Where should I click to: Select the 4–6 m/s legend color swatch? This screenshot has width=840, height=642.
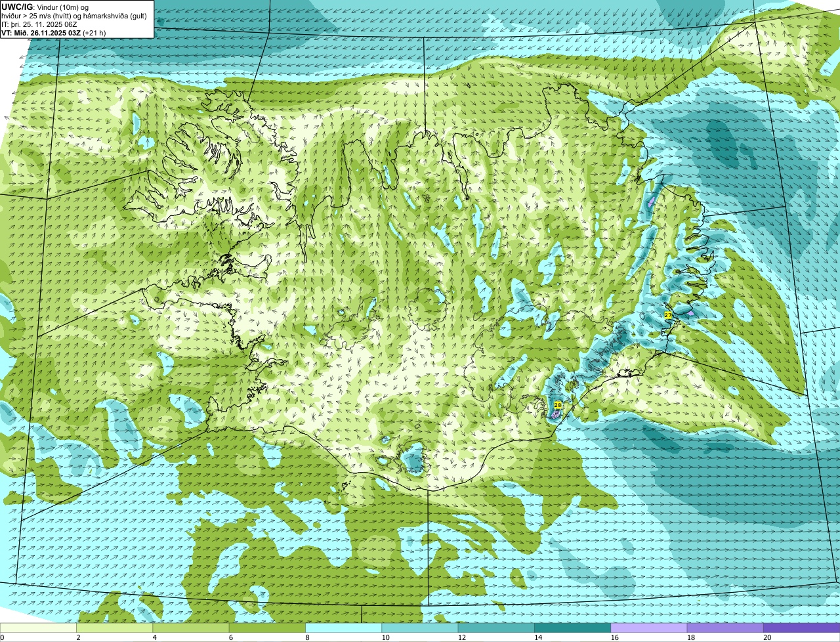[x=192, y=628]
